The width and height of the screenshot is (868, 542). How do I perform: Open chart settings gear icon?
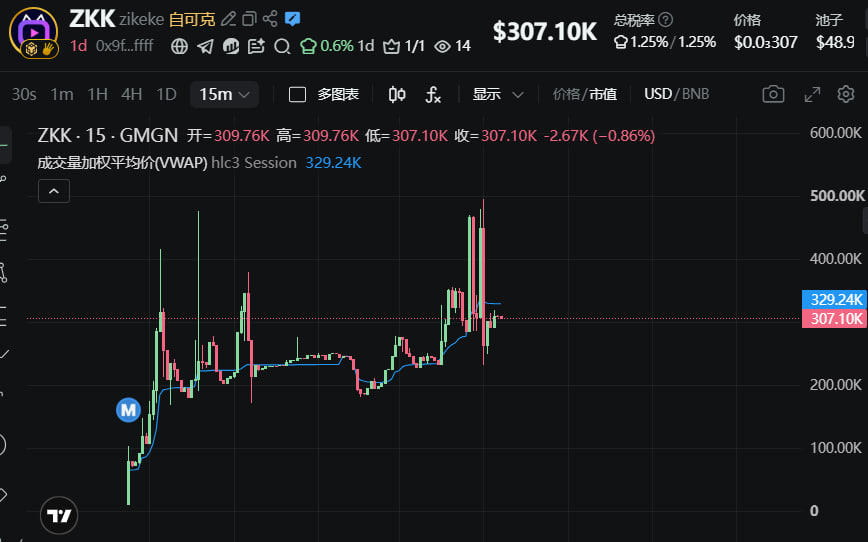(846, 94)
